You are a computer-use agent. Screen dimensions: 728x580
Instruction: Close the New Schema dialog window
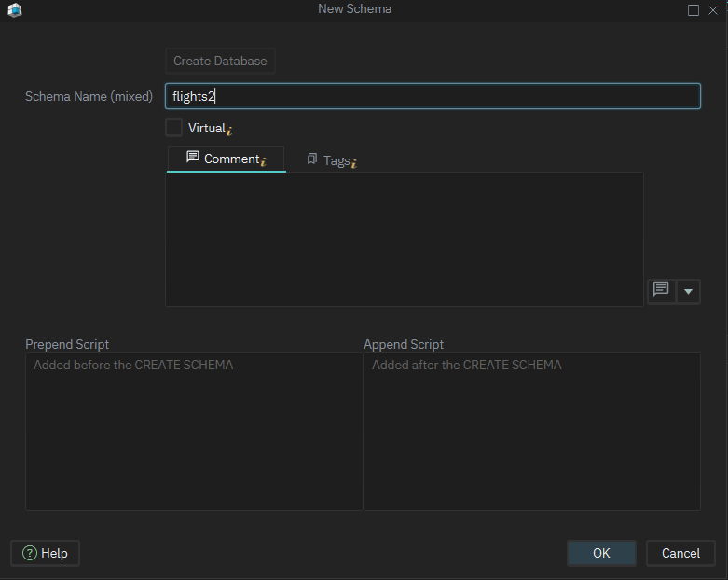click(713, 10)
